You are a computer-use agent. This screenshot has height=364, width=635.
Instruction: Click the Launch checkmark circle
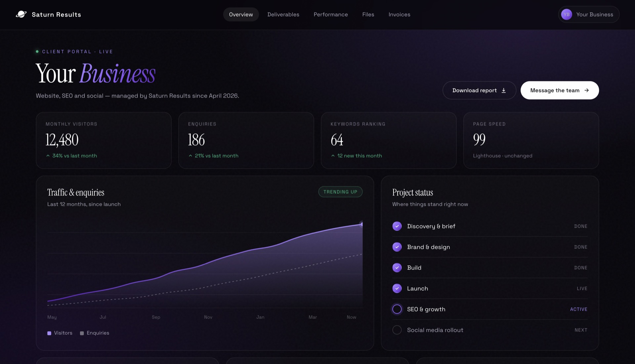(x=397, y=288)
